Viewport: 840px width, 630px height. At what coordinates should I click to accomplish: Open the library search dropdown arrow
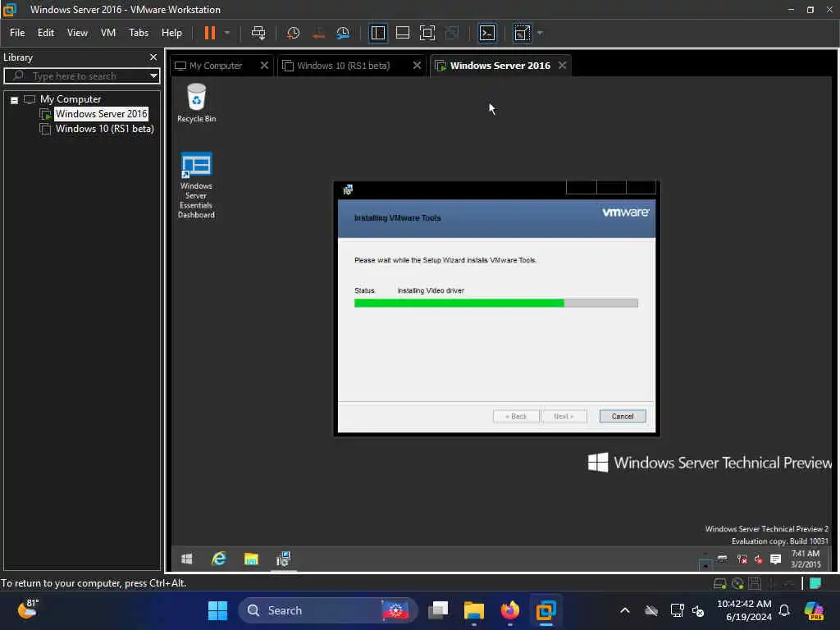(x=153, y=75)
